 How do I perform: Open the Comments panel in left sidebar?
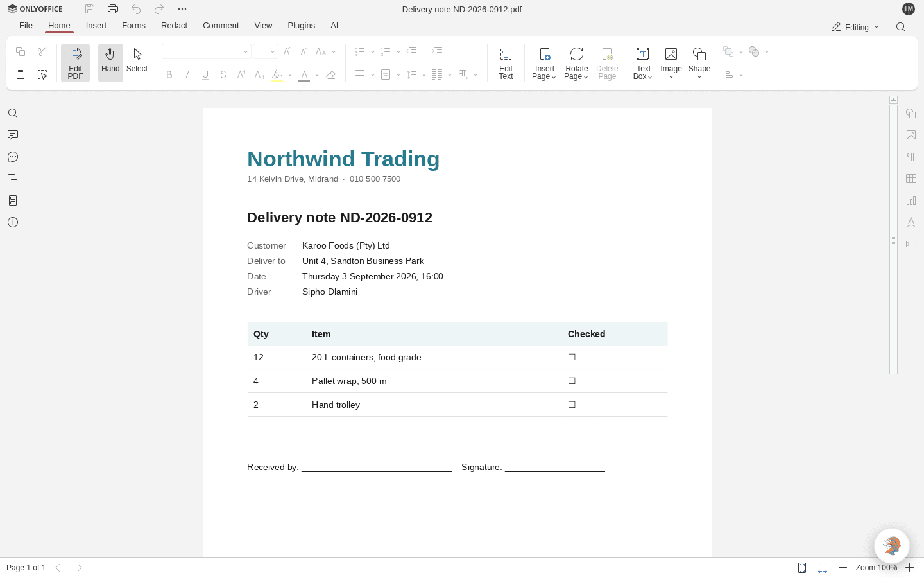(x=13, y=135)
